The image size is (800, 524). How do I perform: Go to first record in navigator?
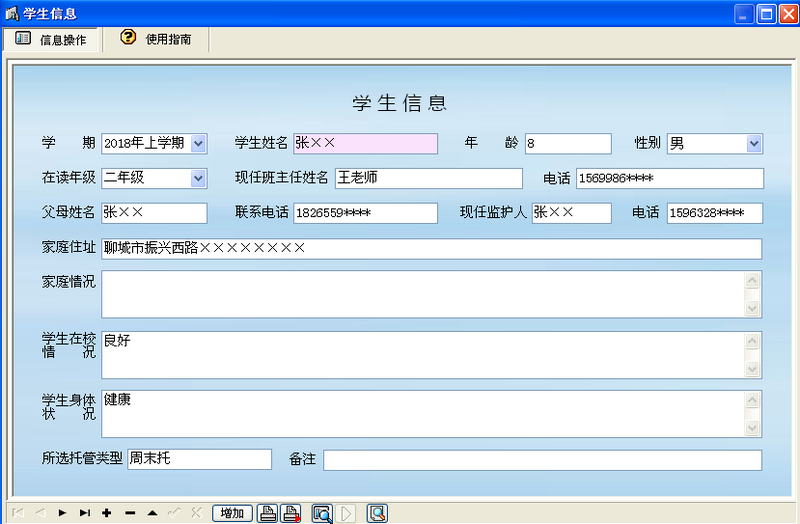tap(17, 513)
